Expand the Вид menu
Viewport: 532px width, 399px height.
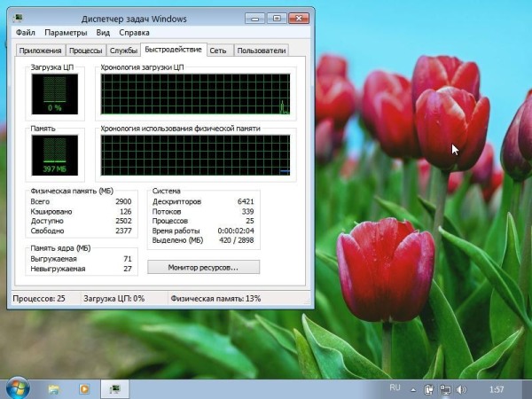pyautogui.click(x=104, y=33)
